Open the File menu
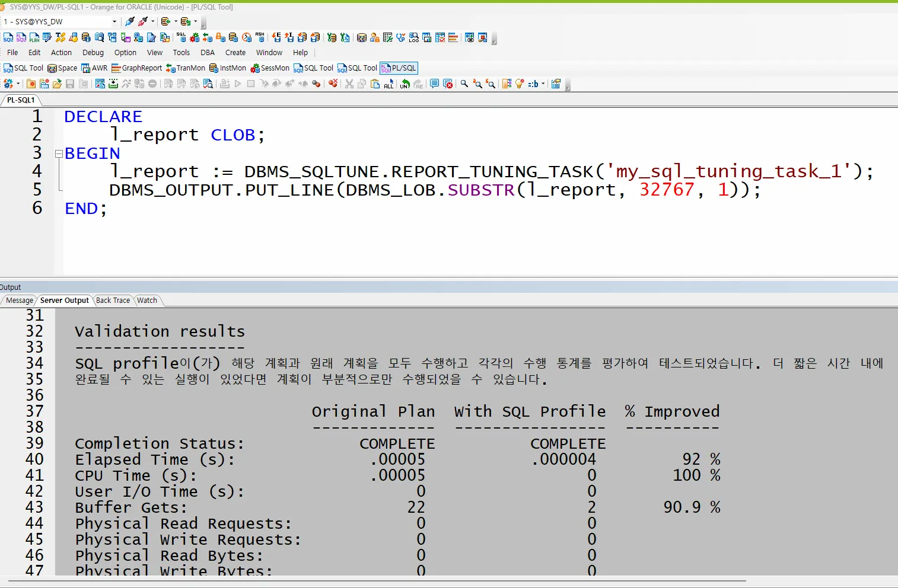Screen dimensions: 898x588 tap(12, 53)
